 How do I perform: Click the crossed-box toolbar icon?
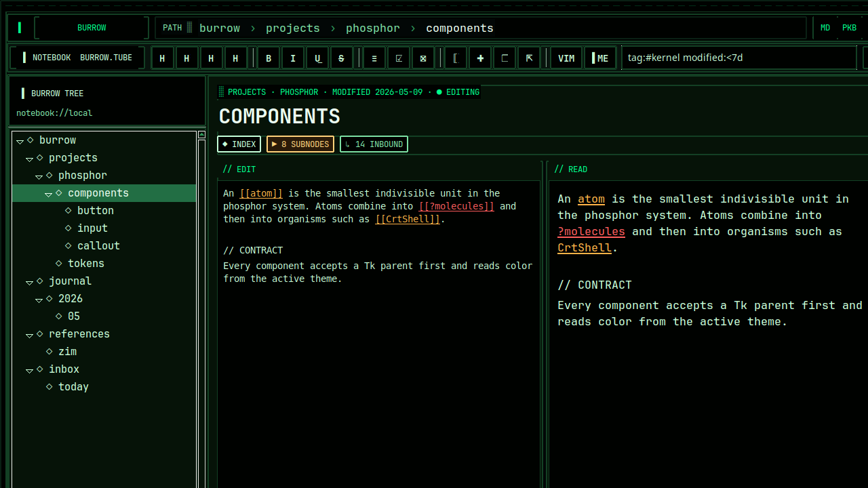pyautogui.click(x=423, y=58)
